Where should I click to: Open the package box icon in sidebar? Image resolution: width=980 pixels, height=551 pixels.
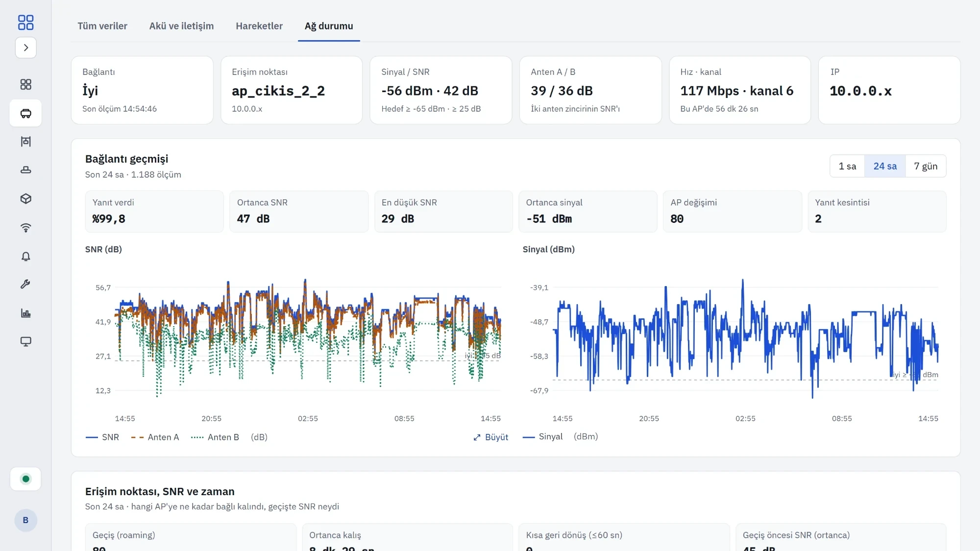tap(26, 198)
